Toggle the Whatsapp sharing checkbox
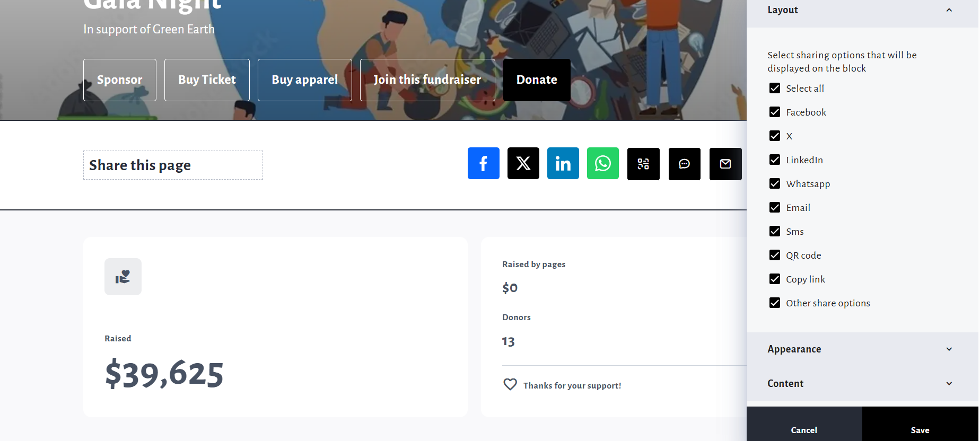 pyautogui.click(x=775, y=183)
